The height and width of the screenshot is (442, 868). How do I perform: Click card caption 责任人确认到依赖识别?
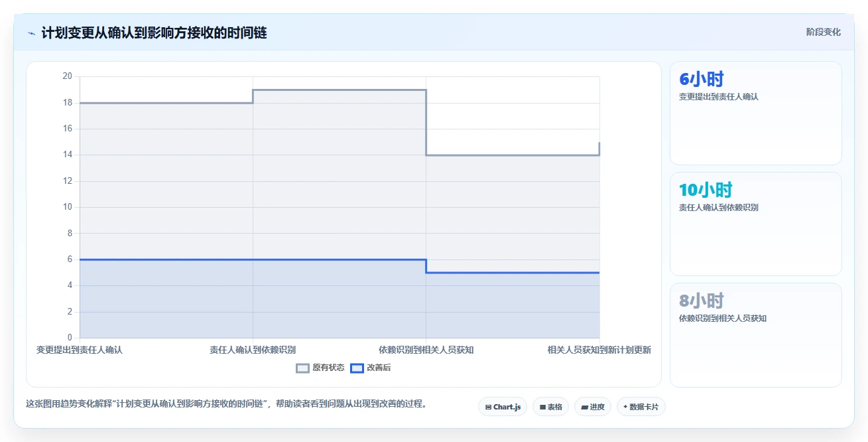coord(718,208)
